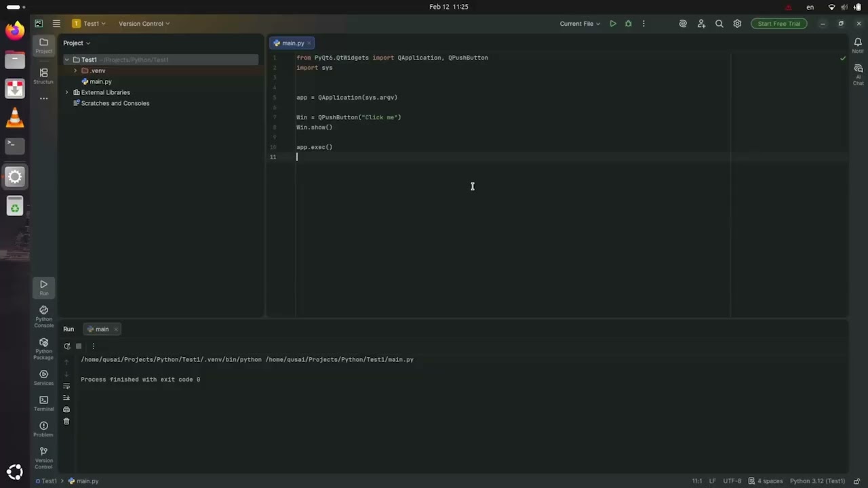Screen dimensions: 868x488
Task: Start debugging with the bug icon
Action: point(629,24)
